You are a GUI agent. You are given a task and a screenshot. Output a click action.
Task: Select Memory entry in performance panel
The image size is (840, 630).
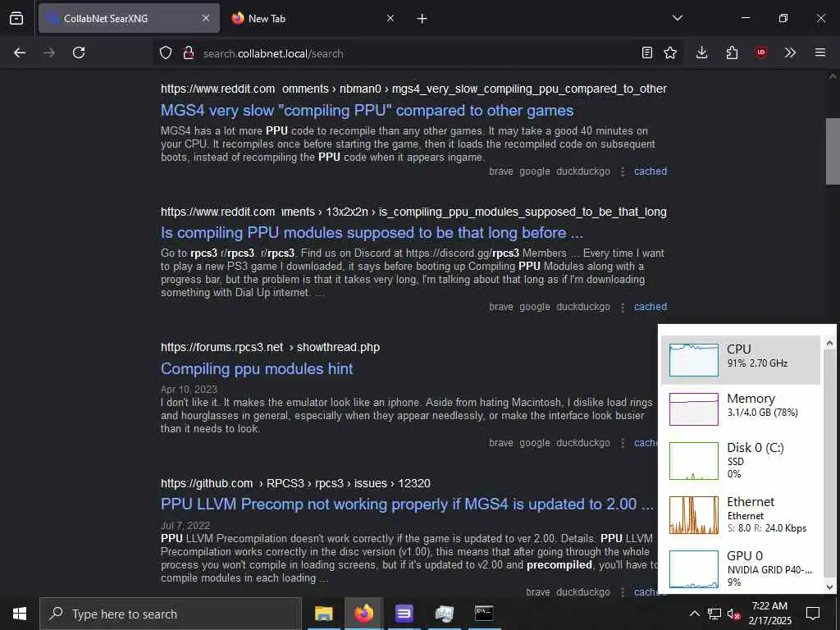point(741,409)
